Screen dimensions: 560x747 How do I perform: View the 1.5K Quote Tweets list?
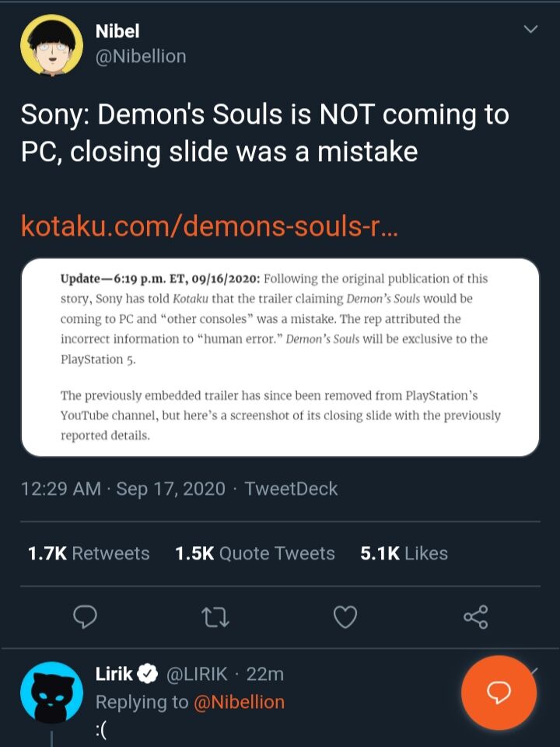(x=255, y=553)
